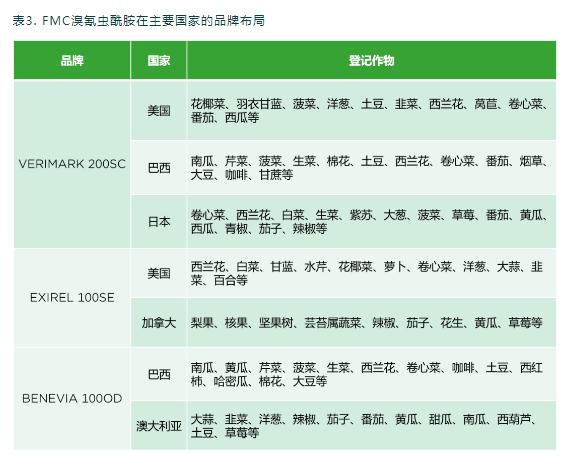Click the table title starting 表3. FMC
Image resolution: width=571 pixels, height=468 pixels.
pyautogui.click(x=139, y=20)
